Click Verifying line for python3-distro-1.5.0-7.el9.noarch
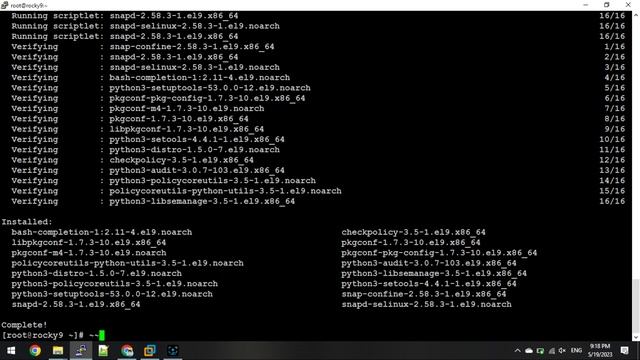Image resolution: width=640 pixels, height=360 pixels. point(146,150)
